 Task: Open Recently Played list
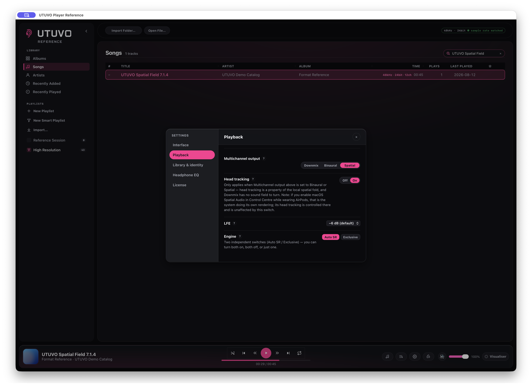(56, 92)
